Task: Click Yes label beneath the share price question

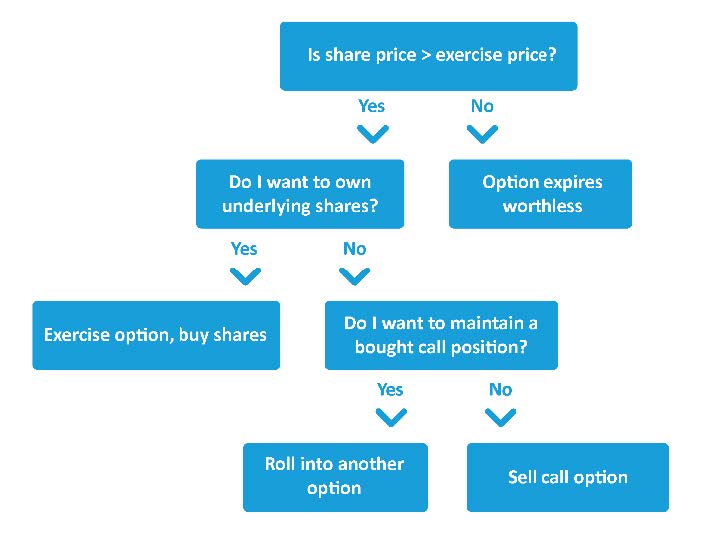Action: 372,106
